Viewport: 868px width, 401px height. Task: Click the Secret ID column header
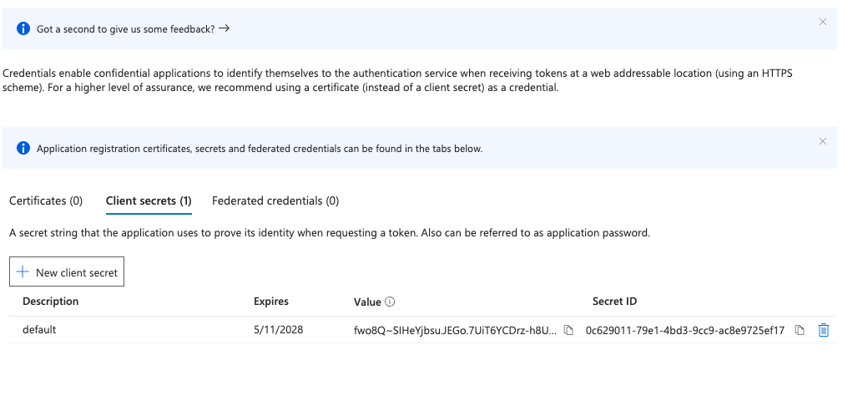pyautogui.click(x=614, y=302)
